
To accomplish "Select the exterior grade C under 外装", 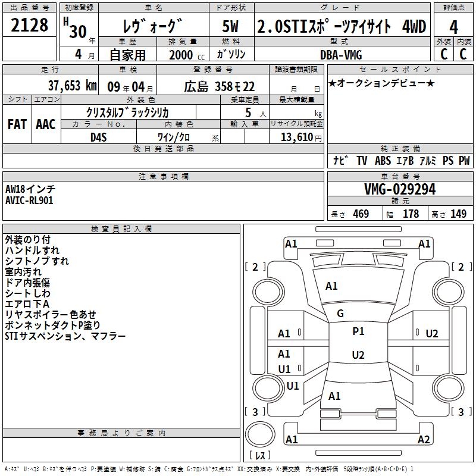I will [x=444, y=54].
